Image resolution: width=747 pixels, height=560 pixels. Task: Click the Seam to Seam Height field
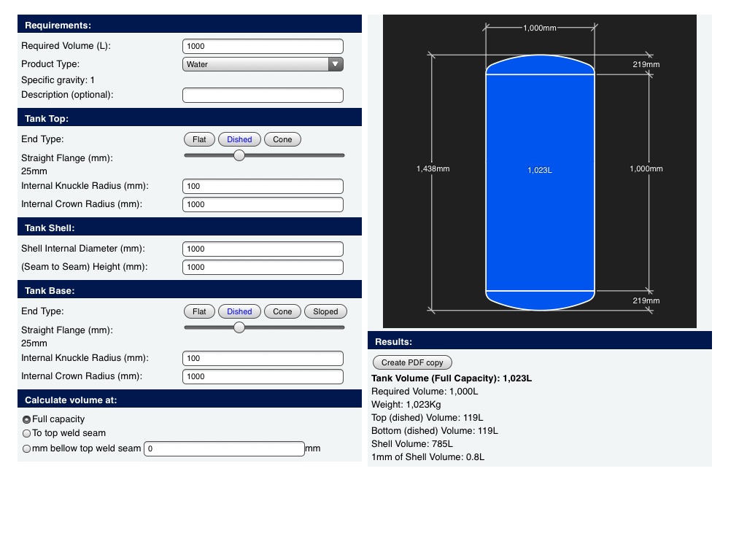pos(263,267)
